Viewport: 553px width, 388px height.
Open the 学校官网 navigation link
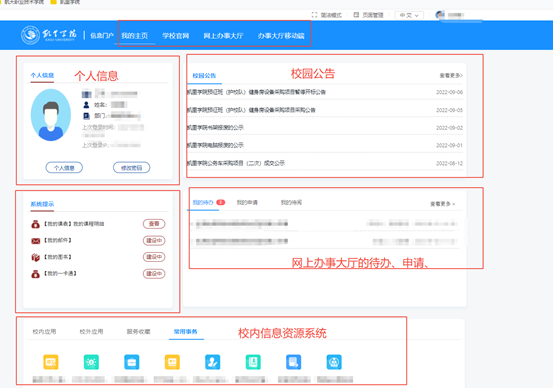click(176, 36)
